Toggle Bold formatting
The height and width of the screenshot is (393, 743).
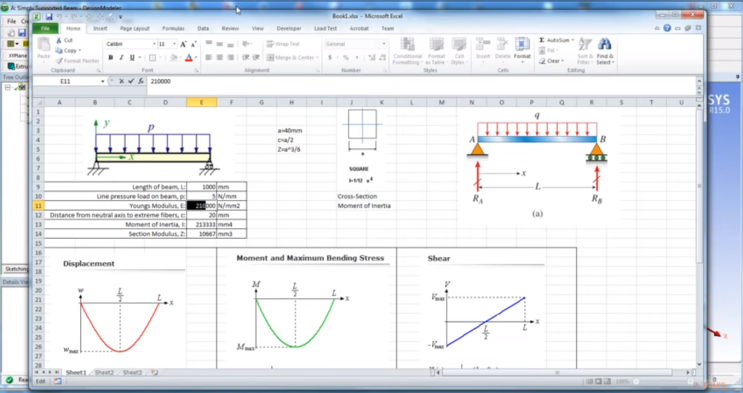[x=110, y=57]
